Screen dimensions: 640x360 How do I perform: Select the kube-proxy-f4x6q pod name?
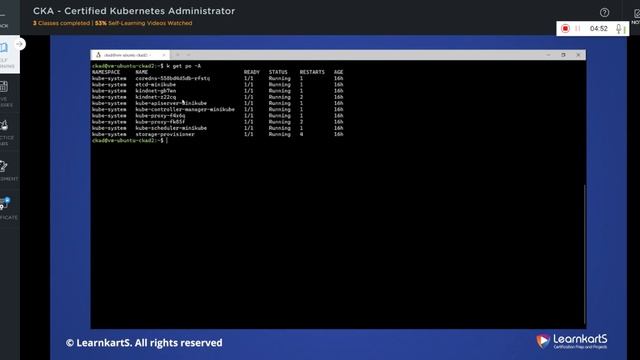coord(160,116)
